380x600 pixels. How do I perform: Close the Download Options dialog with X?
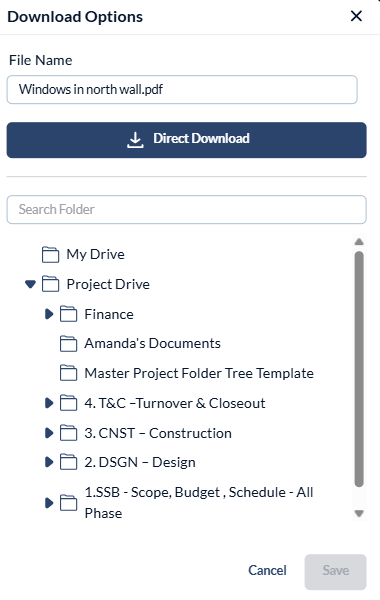(356, 16)
